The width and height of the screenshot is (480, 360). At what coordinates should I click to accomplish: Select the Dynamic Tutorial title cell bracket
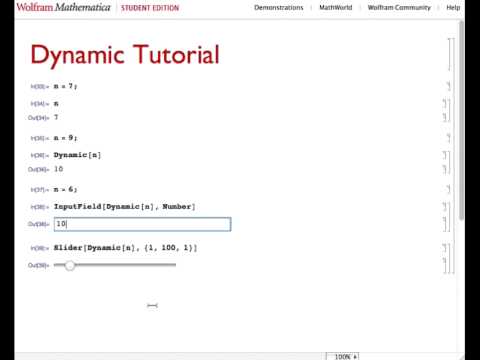pyautogui.click(x=450, y=54)
